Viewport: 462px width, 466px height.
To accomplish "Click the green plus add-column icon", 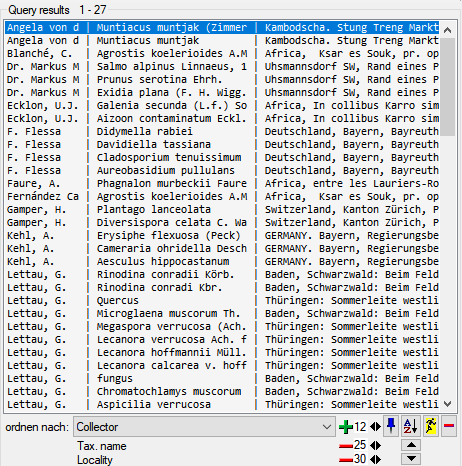I will coord(346,427).
